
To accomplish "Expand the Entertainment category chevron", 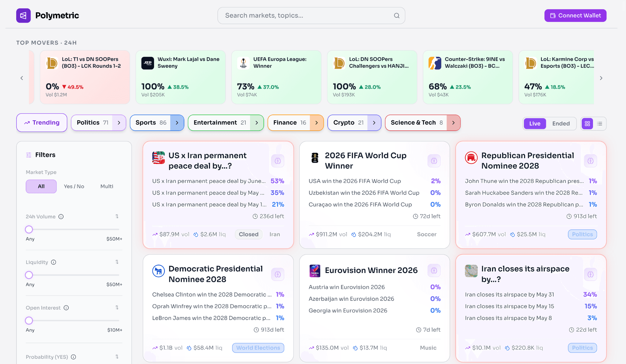I will coord(257,123).
